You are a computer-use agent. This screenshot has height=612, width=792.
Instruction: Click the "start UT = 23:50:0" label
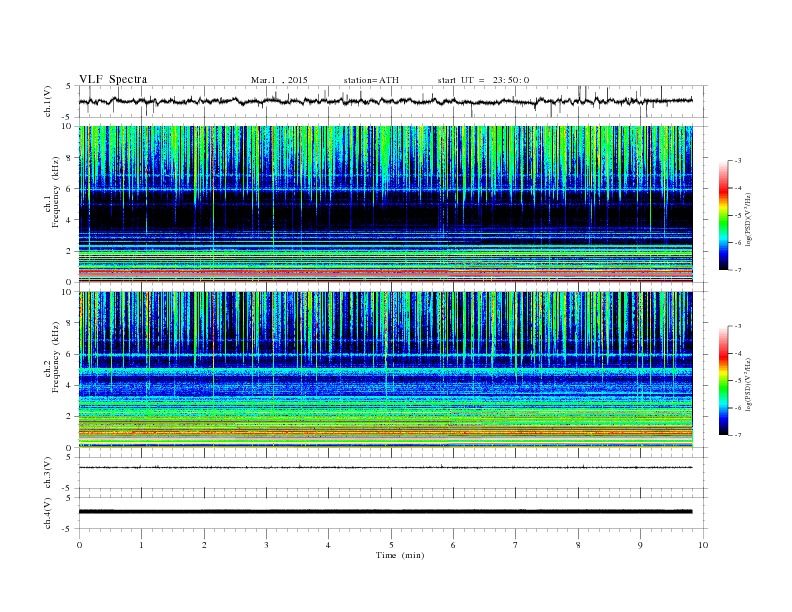point(483,80)
